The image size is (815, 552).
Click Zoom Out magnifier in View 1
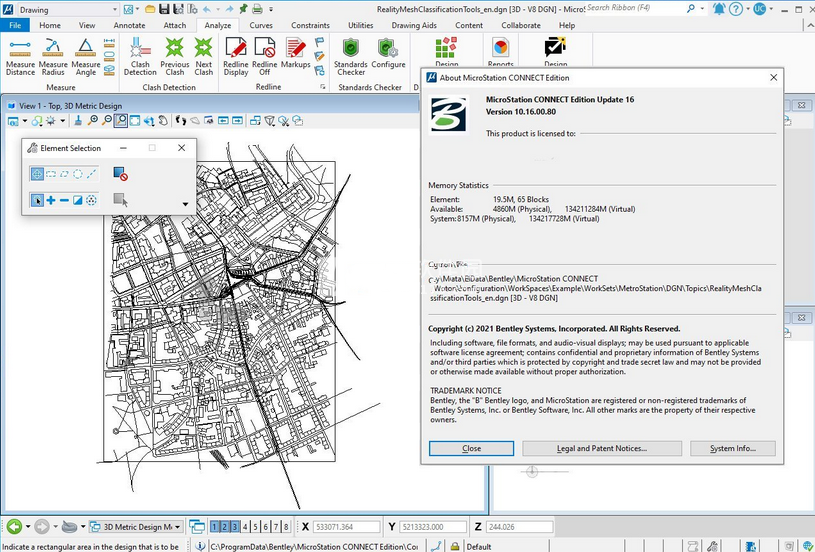[107, 121]
